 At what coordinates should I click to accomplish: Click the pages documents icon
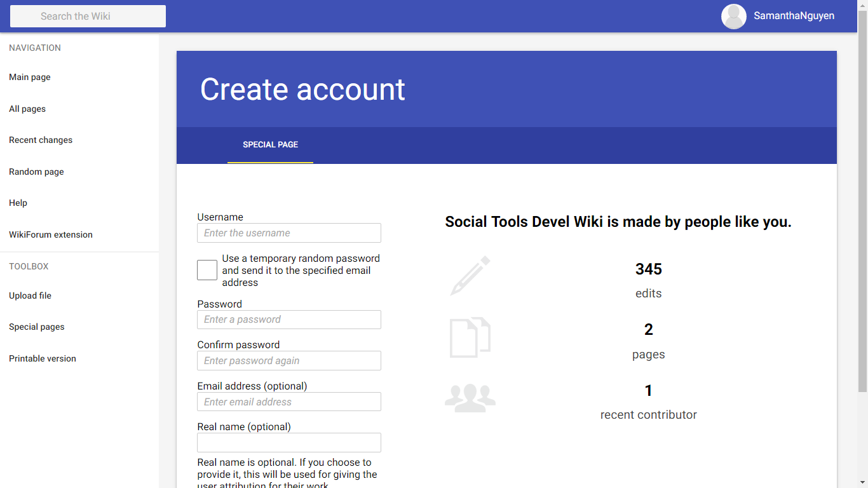[x=470, y=337]
